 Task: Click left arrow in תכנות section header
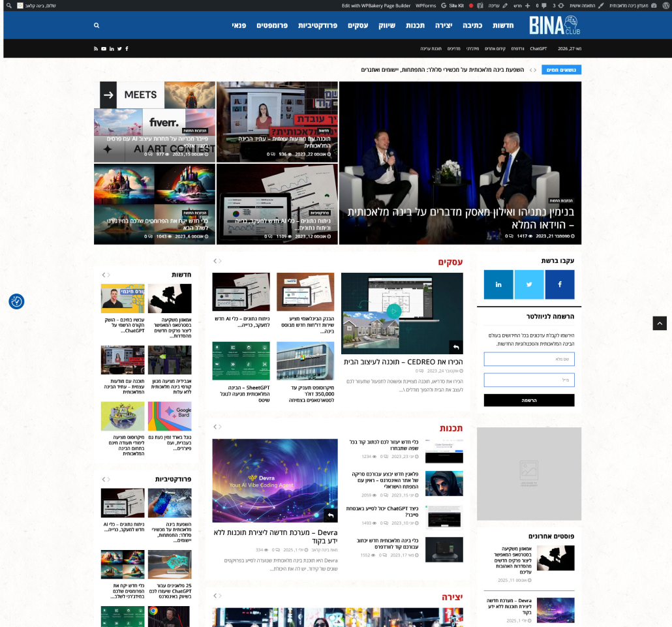pos(215,427)
